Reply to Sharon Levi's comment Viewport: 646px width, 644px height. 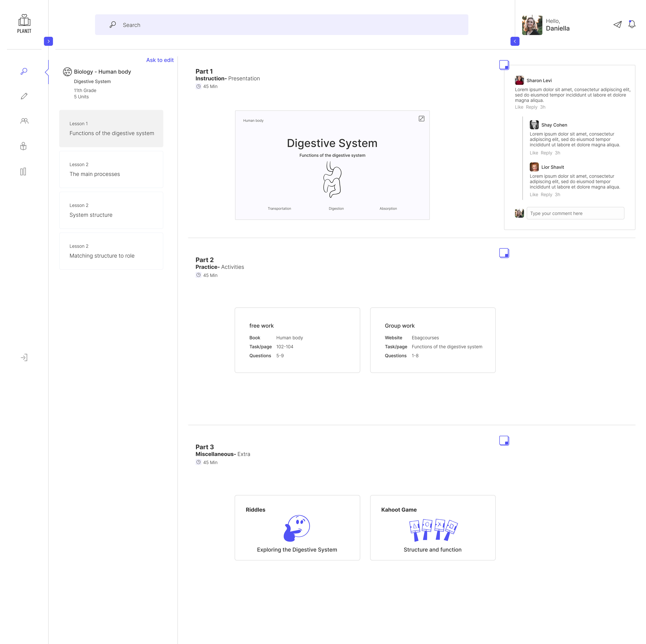point(531,107)
